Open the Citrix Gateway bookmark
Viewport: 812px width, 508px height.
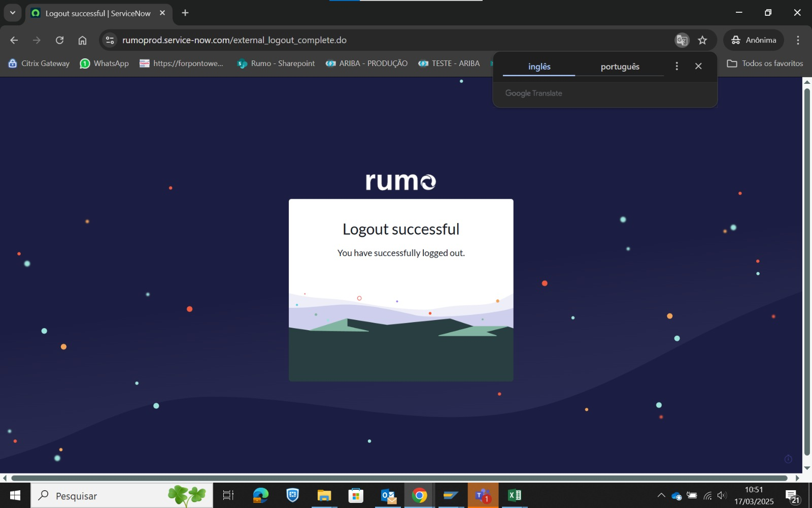tap(39, 63)
